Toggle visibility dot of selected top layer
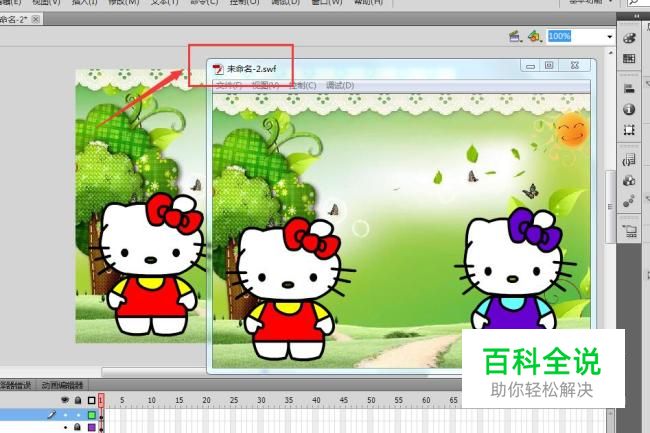This screenshot has width=650, height=433. pyautogui.click(x=65, y=414)
